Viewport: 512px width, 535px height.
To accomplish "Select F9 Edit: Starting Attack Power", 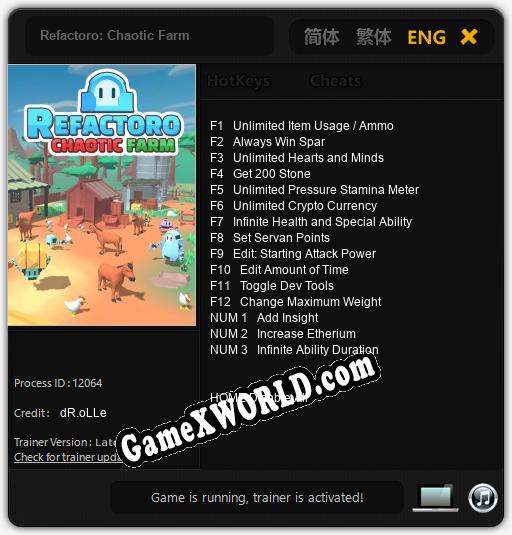I will [x=293, y=254].
